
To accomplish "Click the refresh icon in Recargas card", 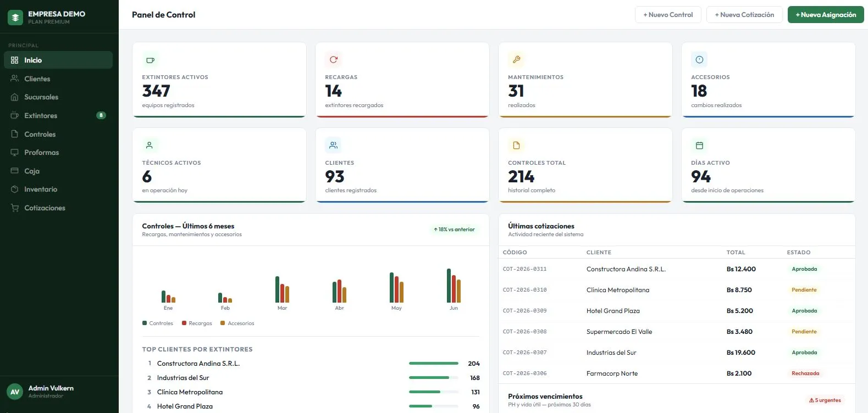I will tap(333, 59).
